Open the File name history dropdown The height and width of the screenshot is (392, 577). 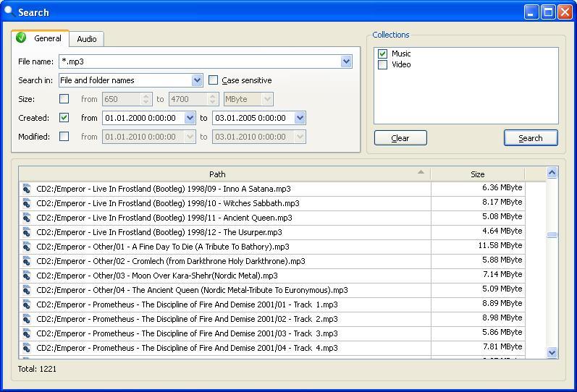(346, 61)
